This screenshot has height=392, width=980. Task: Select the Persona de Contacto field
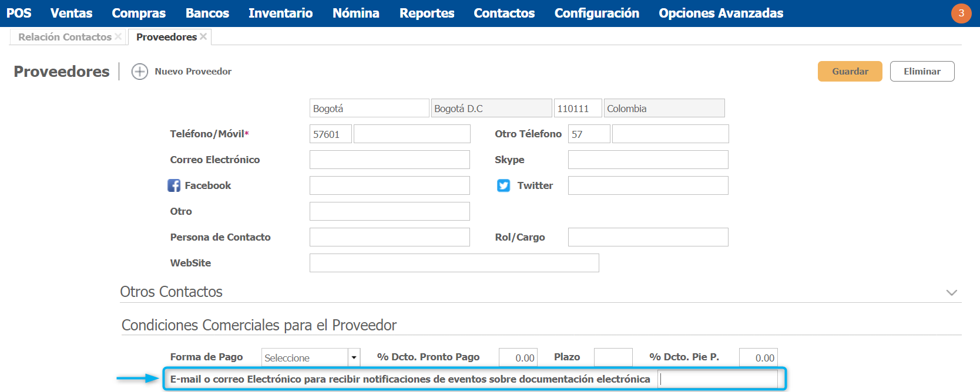coord(390,237)
